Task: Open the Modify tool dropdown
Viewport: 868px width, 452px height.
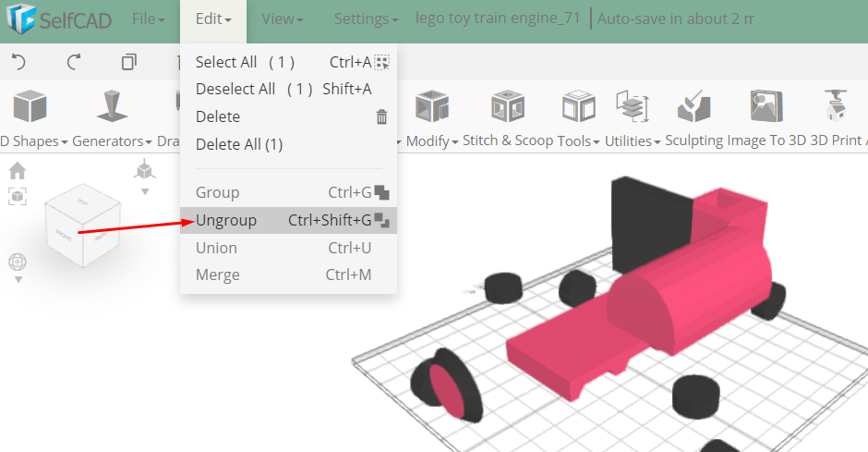Action: 432,140
